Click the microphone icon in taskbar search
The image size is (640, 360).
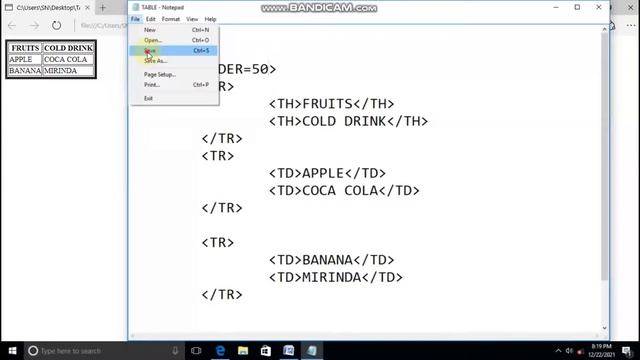[x=175, y=351]
